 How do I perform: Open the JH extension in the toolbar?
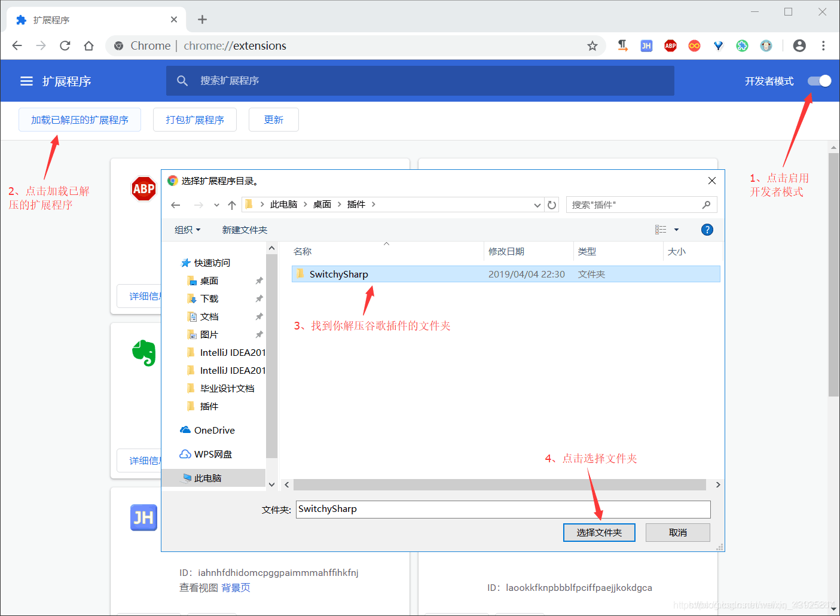click(x=646, y=45)
